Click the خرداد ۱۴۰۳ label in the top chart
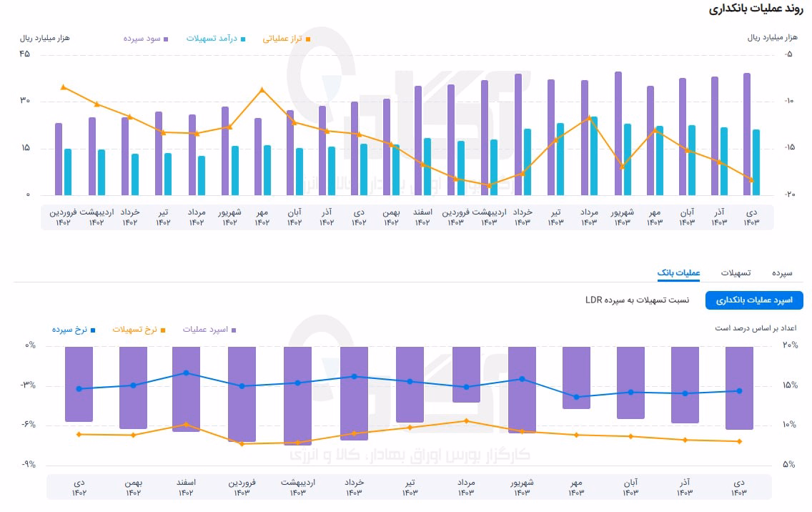The width and height of the screenshot is (812, 512). 523,217
